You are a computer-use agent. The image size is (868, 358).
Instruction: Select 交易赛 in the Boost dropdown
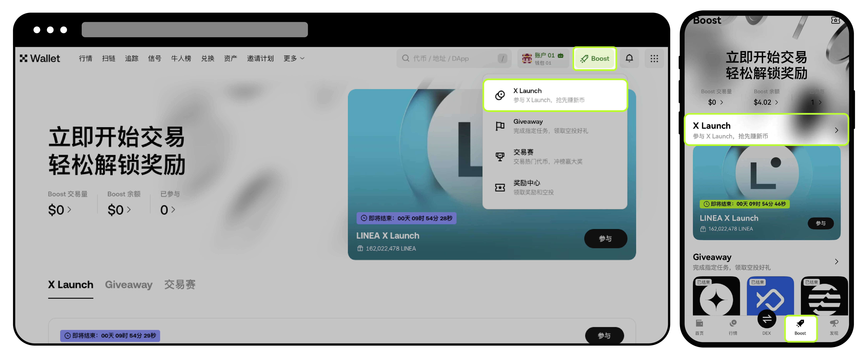(555, 157)
